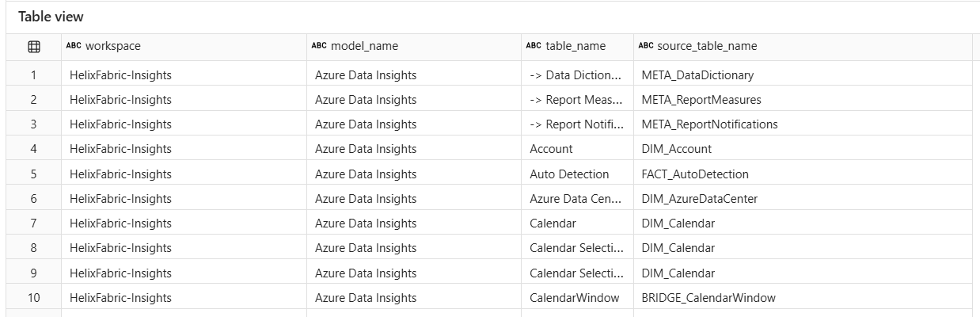Image resolution: width=980 pixels, height=317 pixels.
Task: Click the META_ReportNotifications cell
Action: point(709,124)
